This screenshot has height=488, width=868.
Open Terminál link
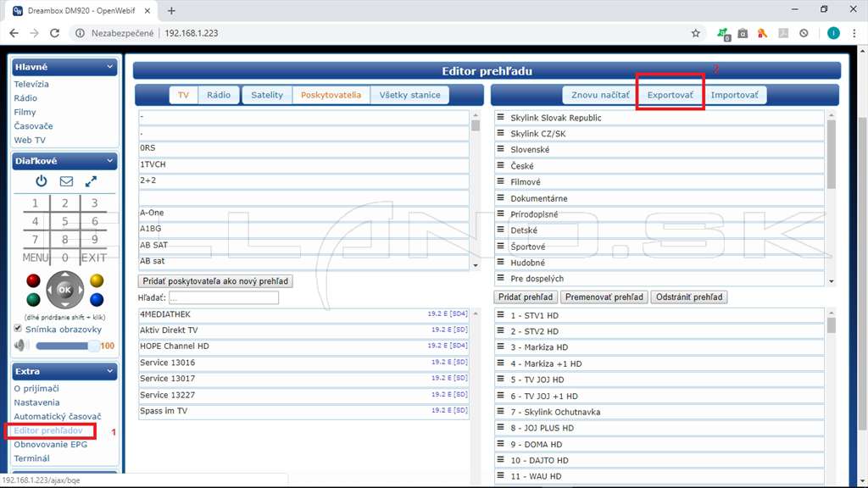(x=31, y=458)
